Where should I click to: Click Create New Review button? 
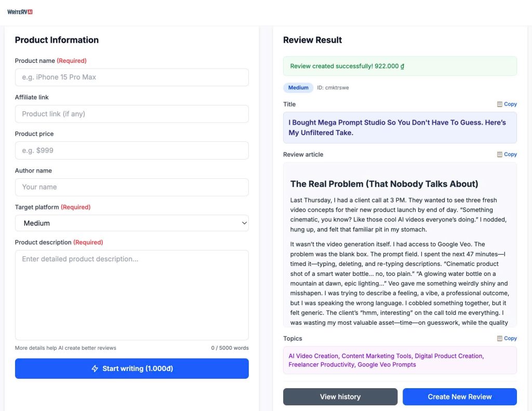(x=459, y=396)
